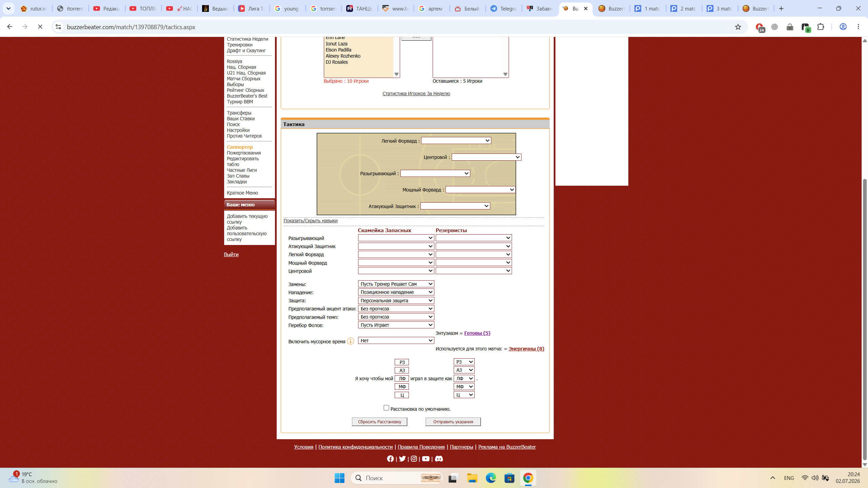Switch to the Telegram tab
The height and width of the screenshot is (488, 868).
(x=504, y=8)
